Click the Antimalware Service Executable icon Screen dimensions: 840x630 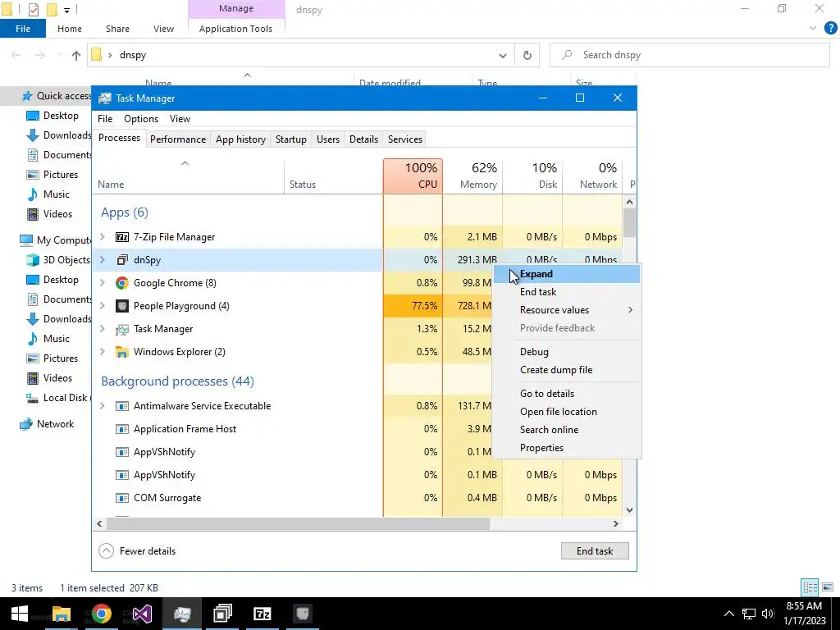click(x=122, y=406)
